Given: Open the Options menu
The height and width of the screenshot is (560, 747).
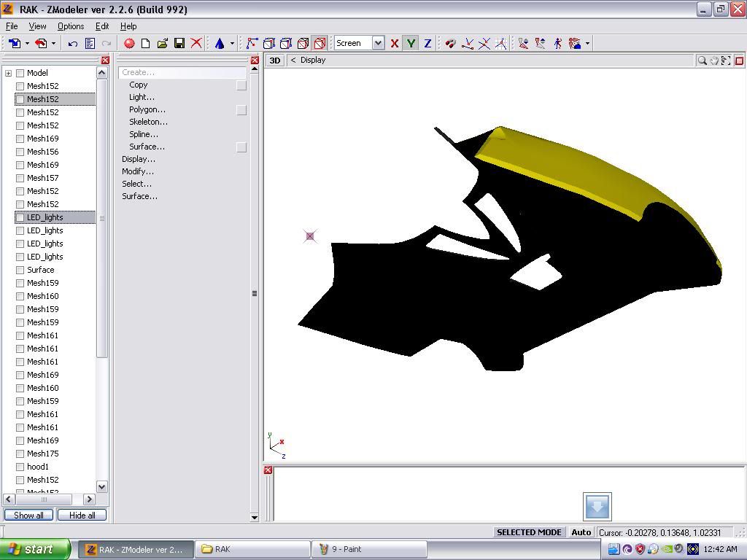Looking at the screenshot, I should [71, 26].
